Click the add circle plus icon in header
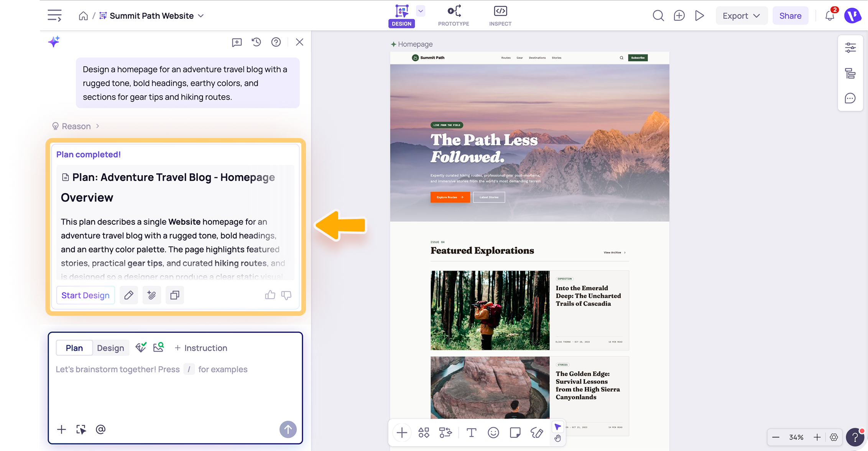This screenshot has width=868, height=451. pyautogui.click(x=679, y=16)
